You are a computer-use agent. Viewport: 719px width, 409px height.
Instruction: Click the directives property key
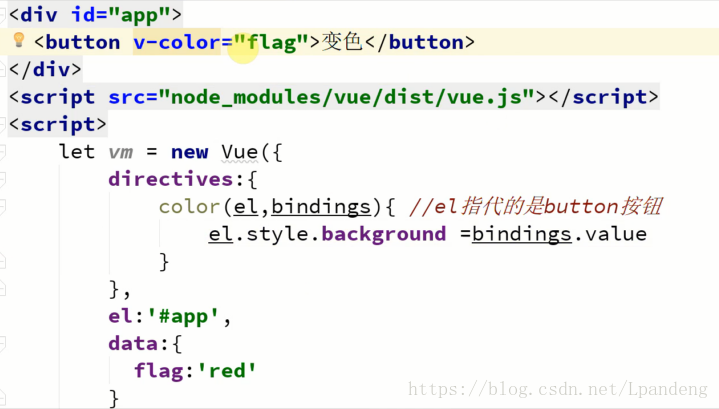pos(171,179)
